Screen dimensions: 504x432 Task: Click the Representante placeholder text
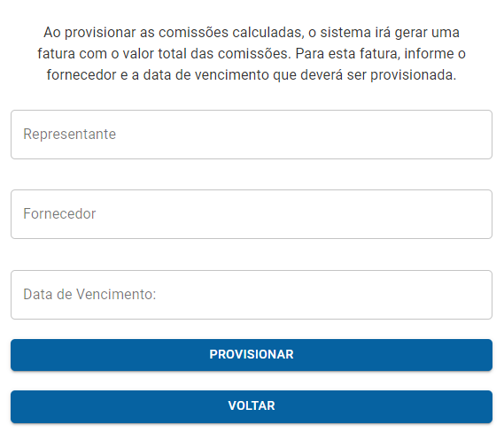69,135
